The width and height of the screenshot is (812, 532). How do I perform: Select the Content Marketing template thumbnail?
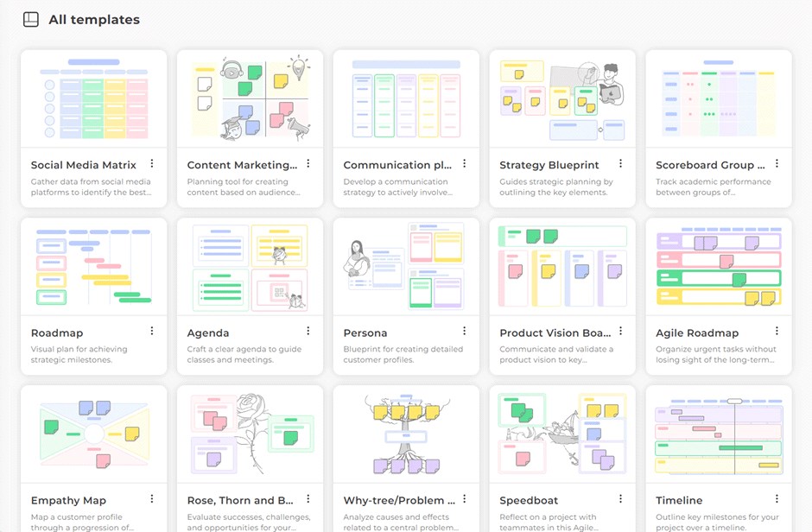coord(251,98)
